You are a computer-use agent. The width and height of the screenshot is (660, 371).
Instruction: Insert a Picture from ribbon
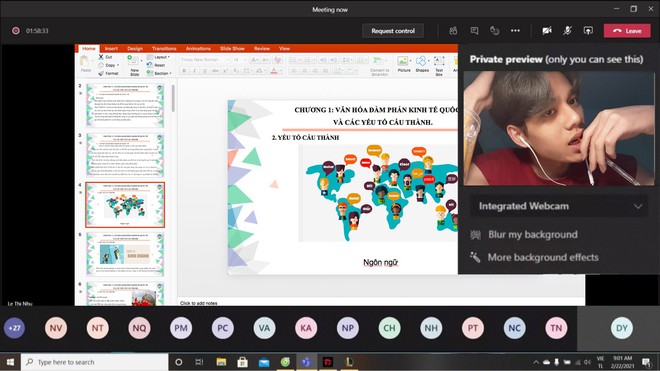(404, 64)
